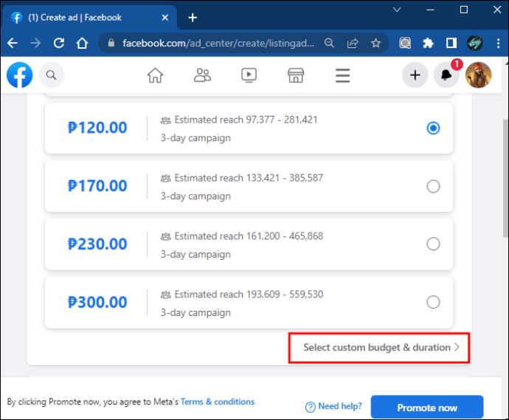Click the ₱230.00 price text

97,244
